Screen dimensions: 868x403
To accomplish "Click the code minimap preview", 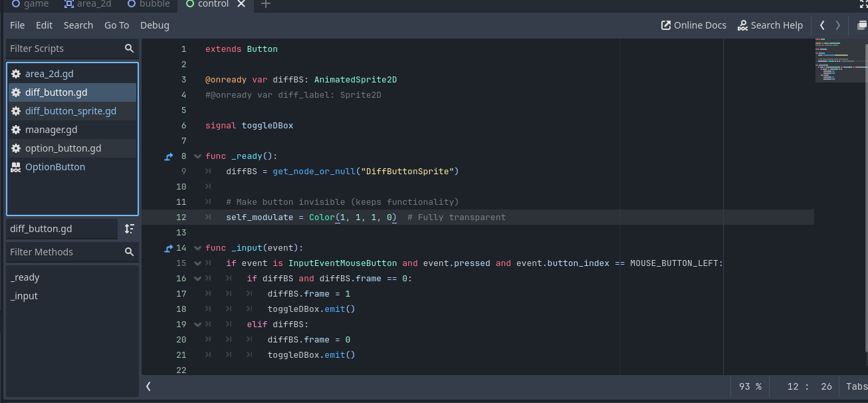I will [x=841, y=61].
